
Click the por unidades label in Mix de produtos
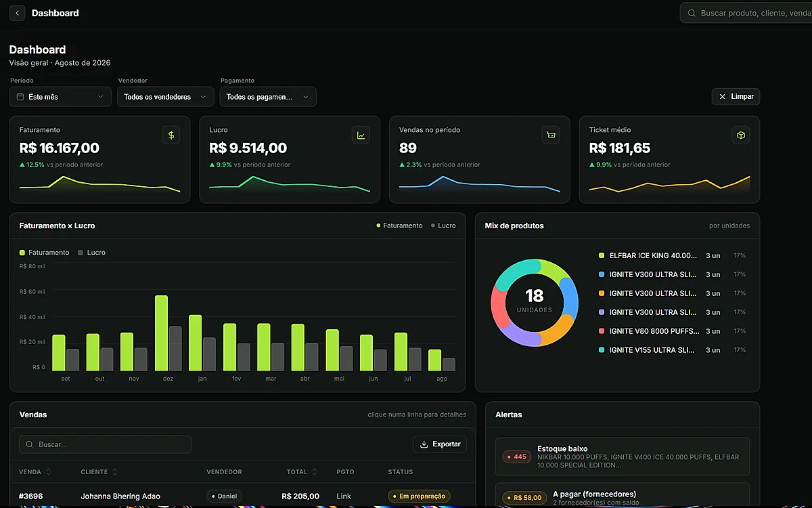pyautogui.click(x=728, y=226)
